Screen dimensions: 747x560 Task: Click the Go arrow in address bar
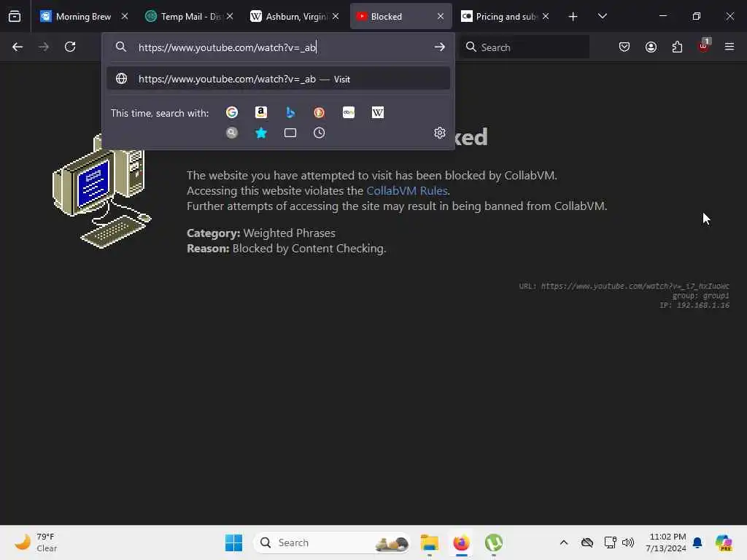tap(439, 47)
